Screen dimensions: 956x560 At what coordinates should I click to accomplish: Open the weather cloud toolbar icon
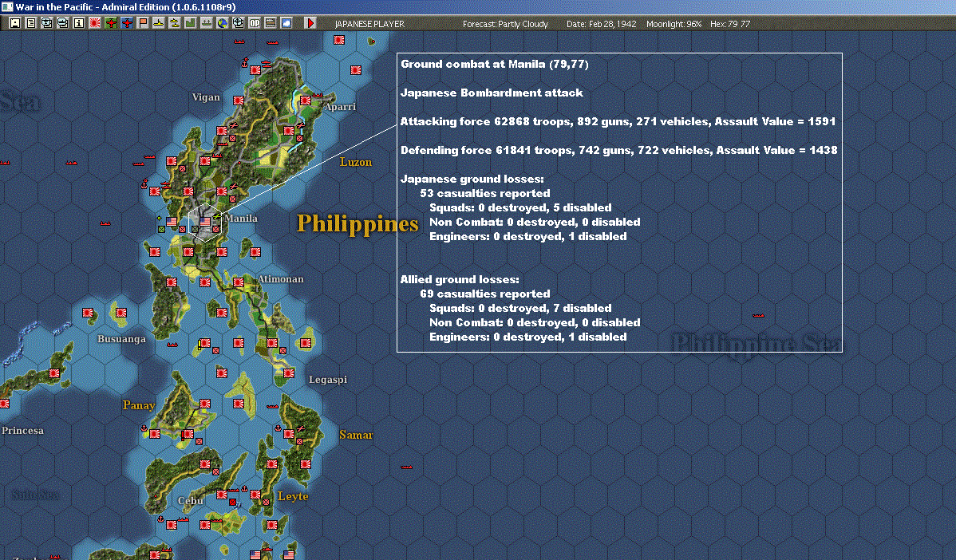(286, 23)
